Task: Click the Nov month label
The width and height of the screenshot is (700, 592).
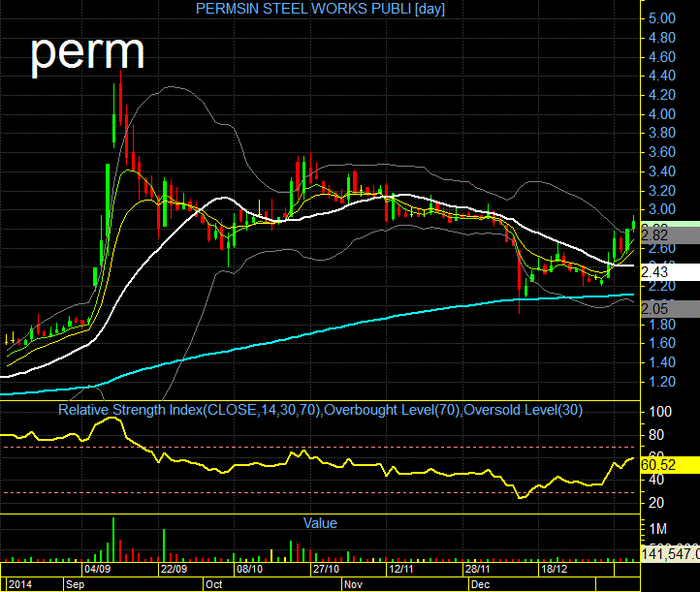Action: pos(353,584)
